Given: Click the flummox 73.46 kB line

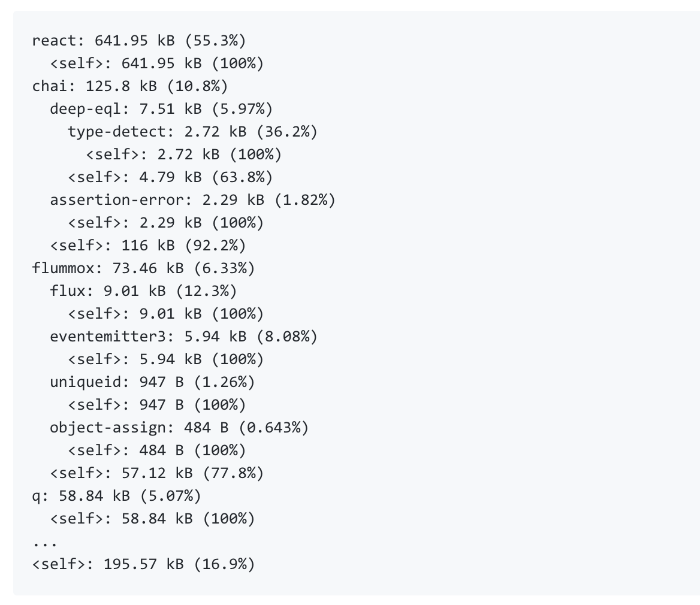Looking at the screenshot, I should coord(143,268).
